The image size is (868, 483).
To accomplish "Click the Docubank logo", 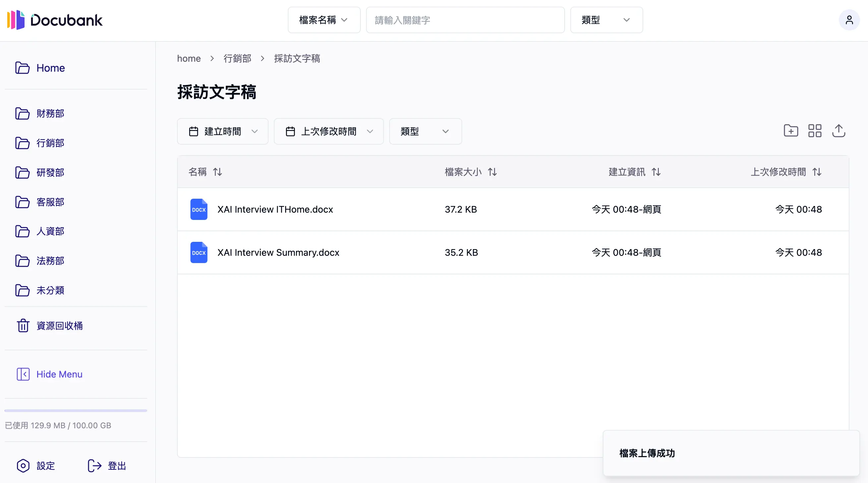I will click(x=54, y=20).
